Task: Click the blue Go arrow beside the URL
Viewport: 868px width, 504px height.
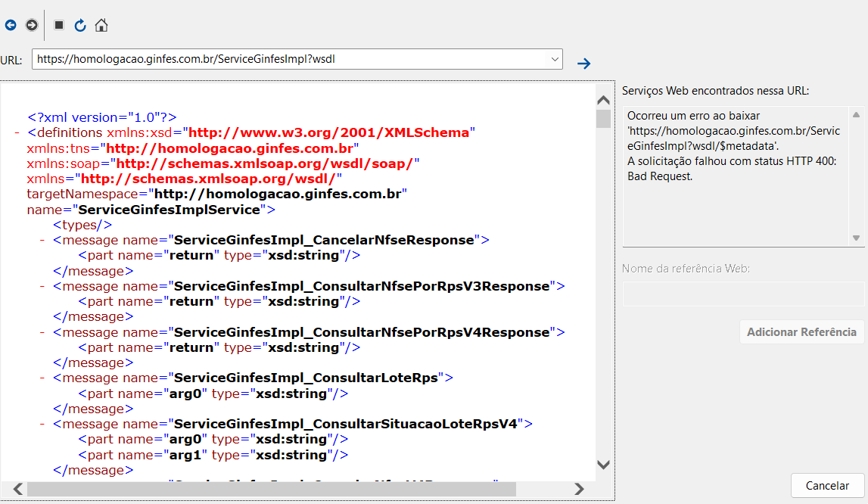Action: 583,64
